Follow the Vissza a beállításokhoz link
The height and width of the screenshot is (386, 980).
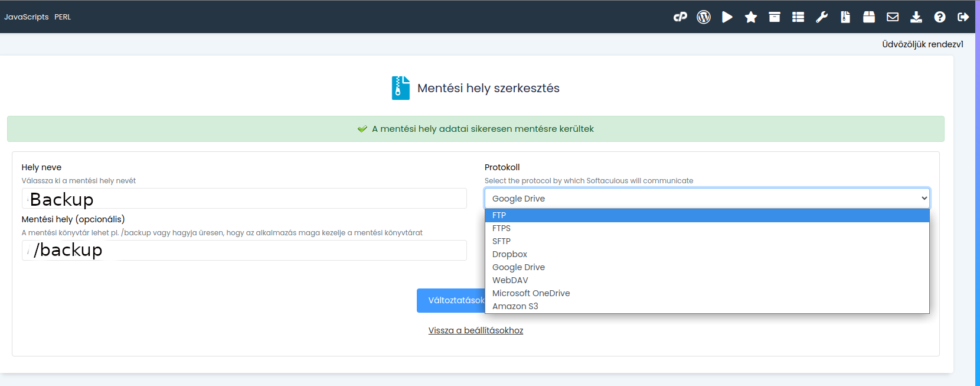[x=476, y=330]
